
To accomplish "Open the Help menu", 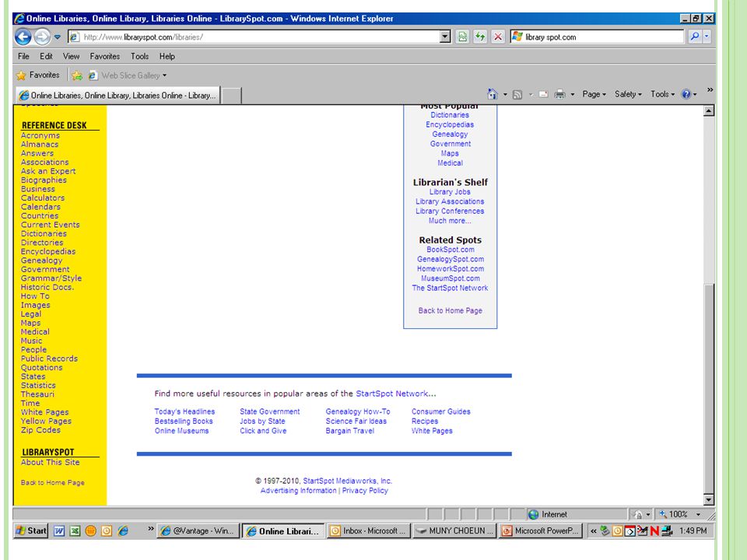I will click(167, 56).
